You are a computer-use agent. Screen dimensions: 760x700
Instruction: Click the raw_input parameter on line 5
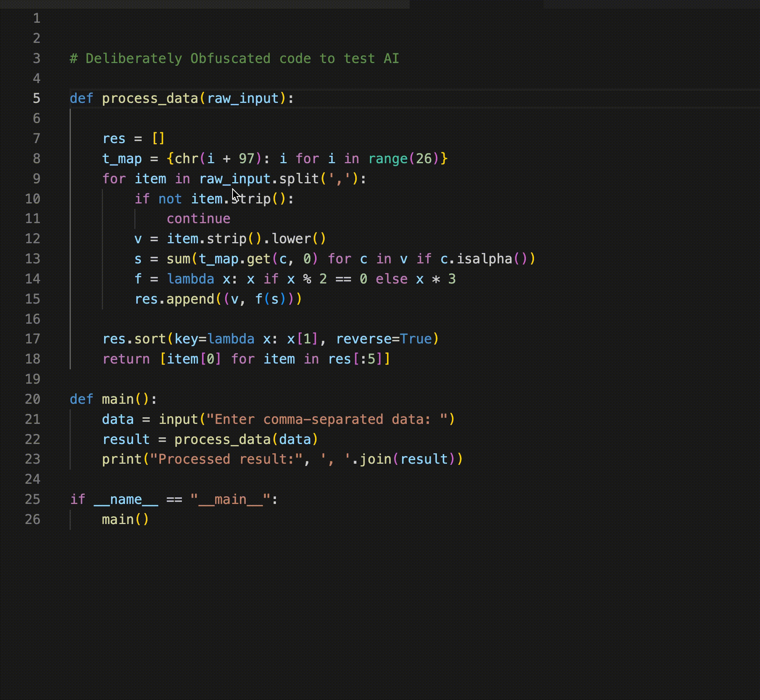pos(243,98)
